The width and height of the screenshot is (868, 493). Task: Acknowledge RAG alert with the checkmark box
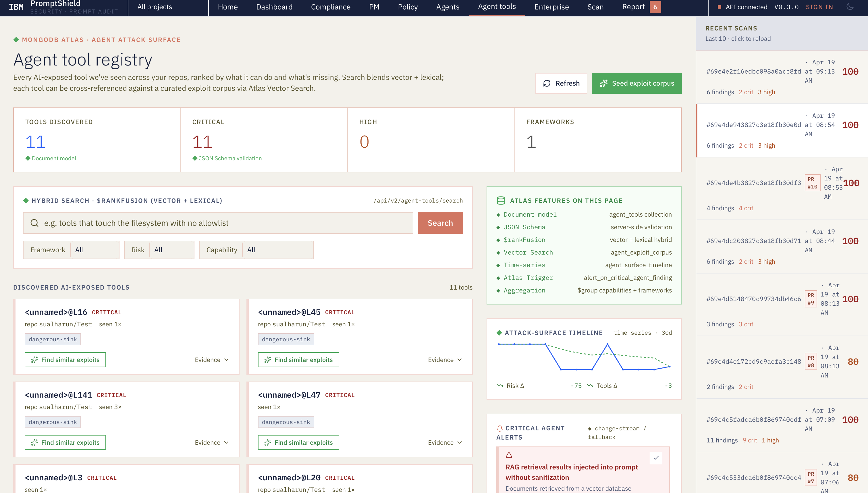pyautogui.click(x=656, y=458)
